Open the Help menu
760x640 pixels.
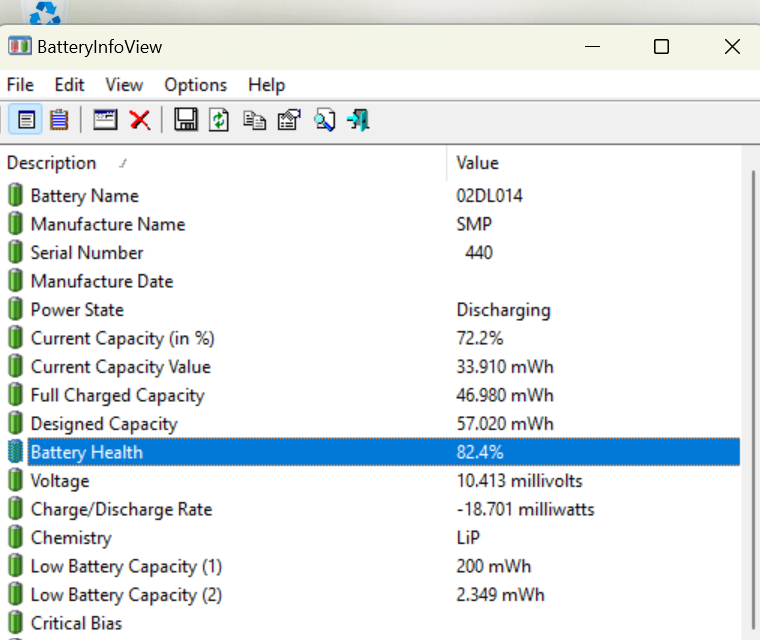click(x=267, y=85)
